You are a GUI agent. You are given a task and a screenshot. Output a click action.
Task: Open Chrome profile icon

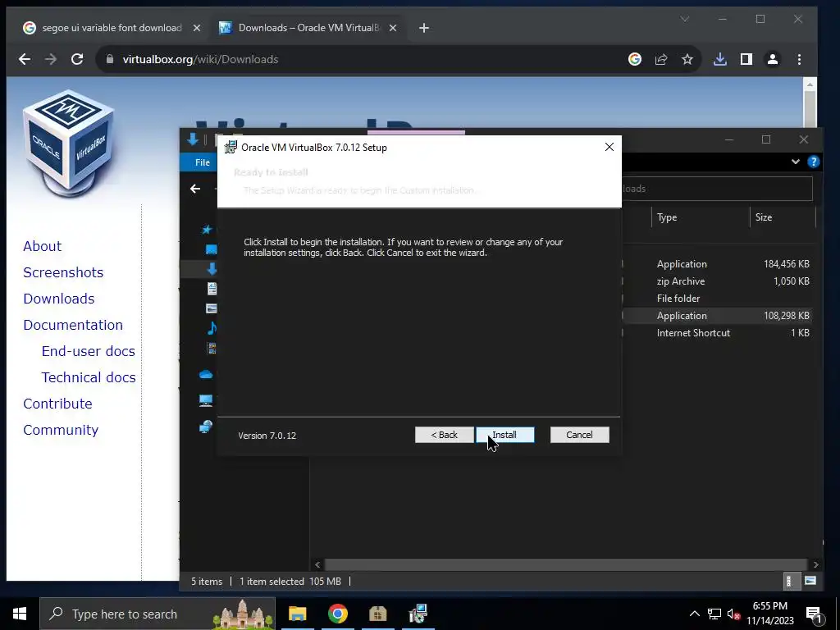(773, 59)
